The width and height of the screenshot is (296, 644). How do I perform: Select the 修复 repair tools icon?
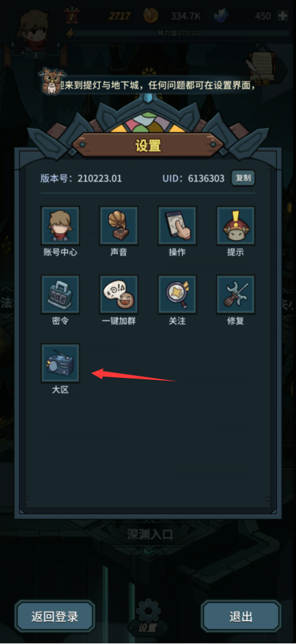pos(236,294)
